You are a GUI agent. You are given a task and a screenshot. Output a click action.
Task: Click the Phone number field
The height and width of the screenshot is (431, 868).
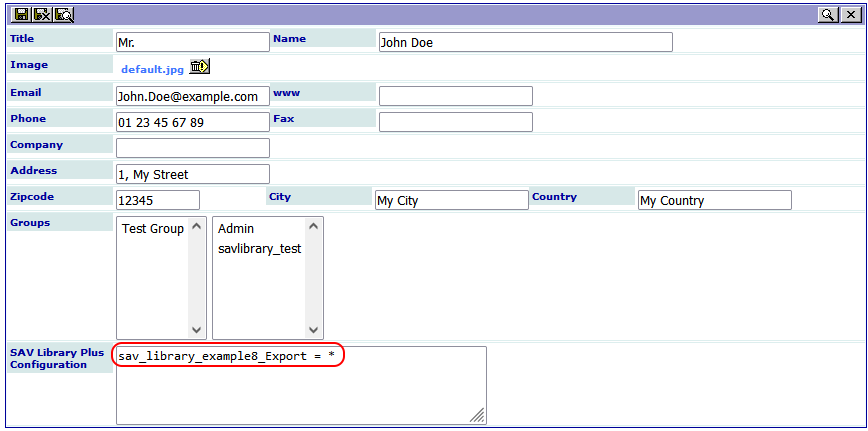[193, 122]
